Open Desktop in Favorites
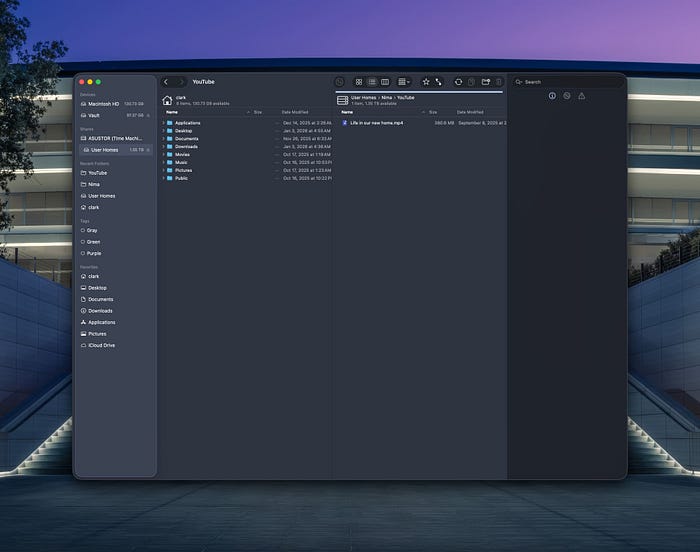 coord(116,288)
